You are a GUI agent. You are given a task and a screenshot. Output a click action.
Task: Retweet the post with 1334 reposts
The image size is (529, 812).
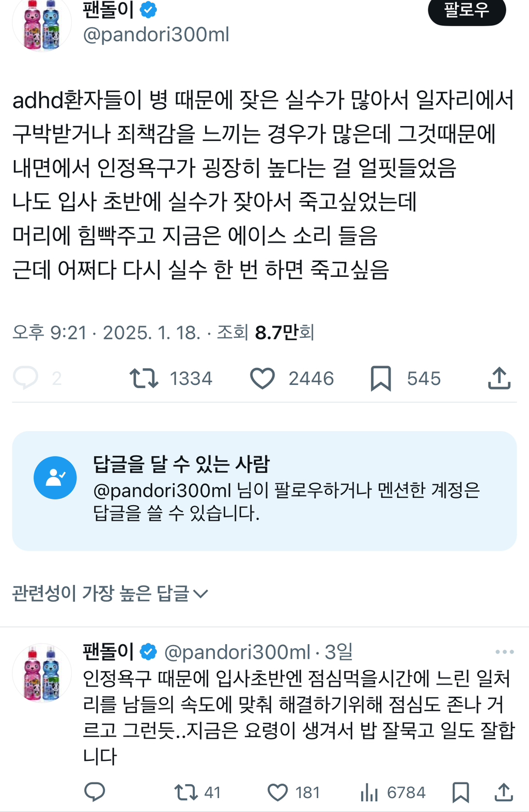[145, 379]
